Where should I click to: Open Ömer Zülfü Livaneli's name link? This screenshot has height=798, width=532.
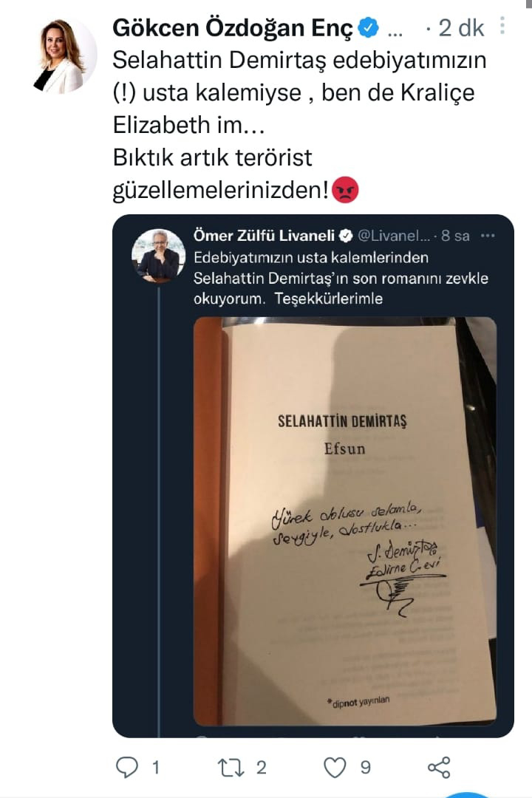click(265, 236)
